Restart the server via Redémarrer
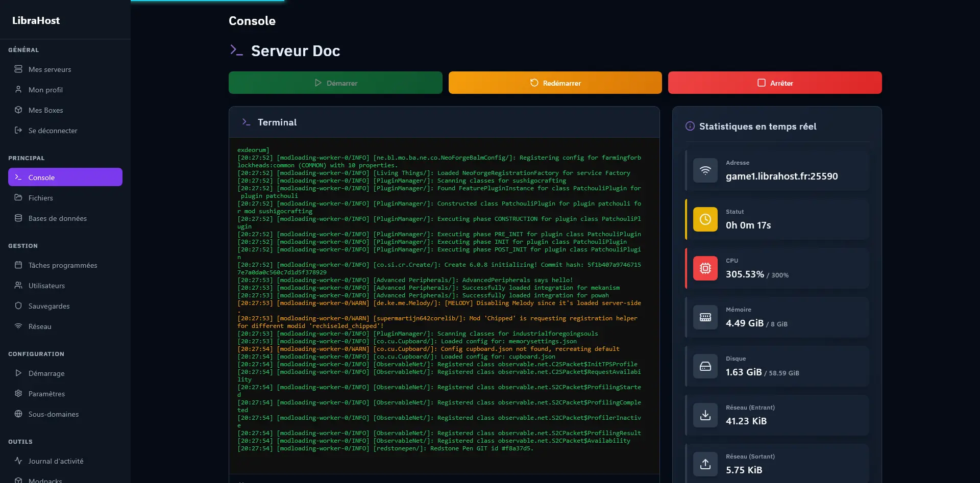Viewport: 980px width, 483px height. [x=555, y=83]
